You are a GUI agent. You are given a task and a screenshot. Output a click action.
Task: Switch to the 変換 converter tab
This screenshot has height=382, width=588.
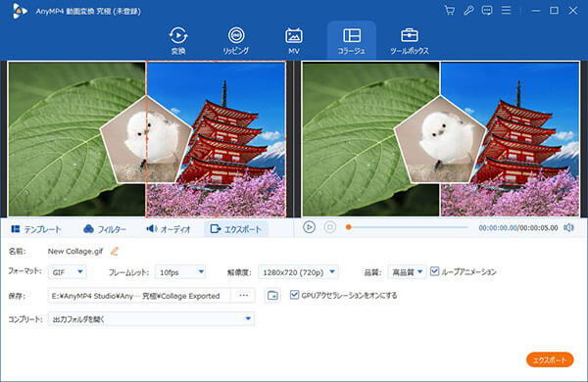coord(178,40)
